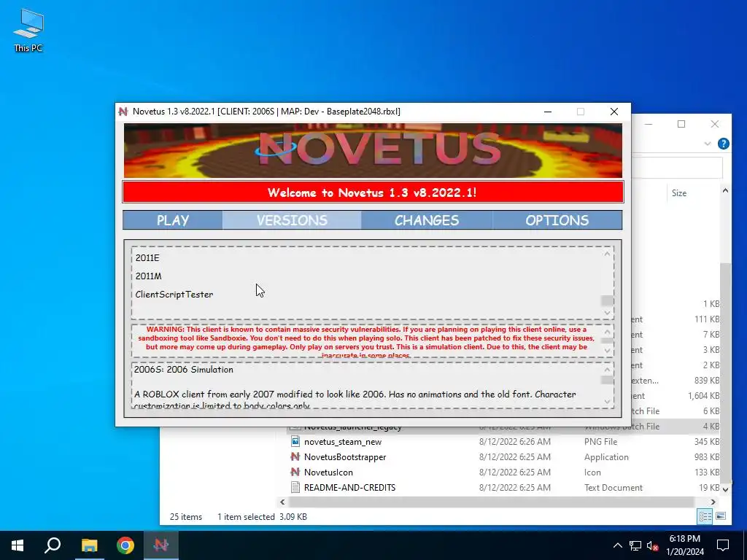Click File Explorer horizontal scroll right arrow
The image size is (747, 560).
coord(713,502)
